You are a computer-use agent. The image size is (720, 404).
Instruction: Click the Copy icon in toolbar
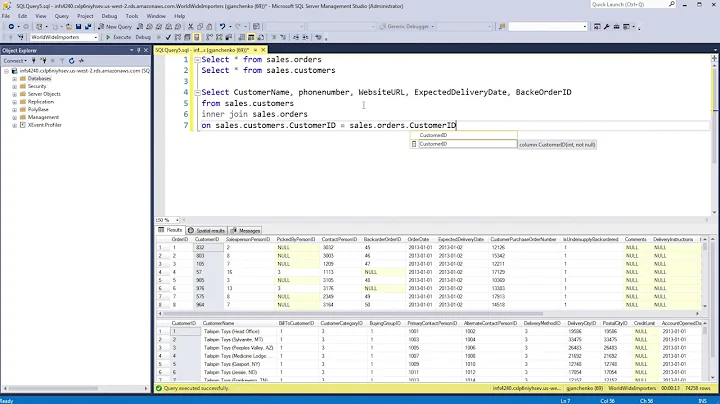[200, 27]
